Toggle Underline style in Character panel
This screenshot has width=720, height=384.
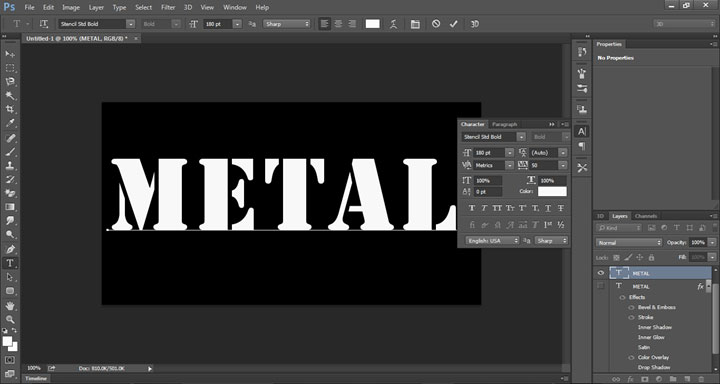click(548, 209)
